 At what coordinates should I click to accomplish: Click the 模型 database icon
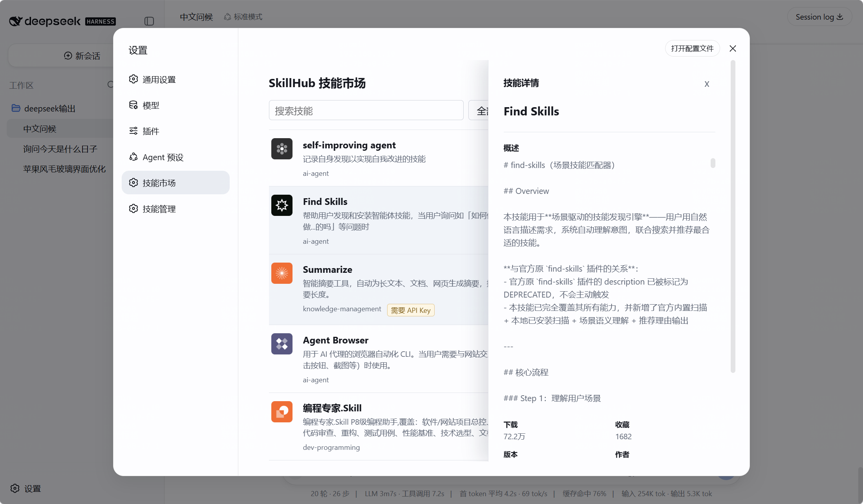133,105
